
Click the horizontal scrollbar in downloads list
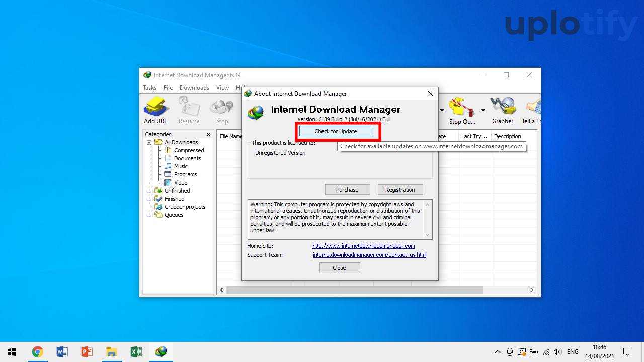pos(354,290)
